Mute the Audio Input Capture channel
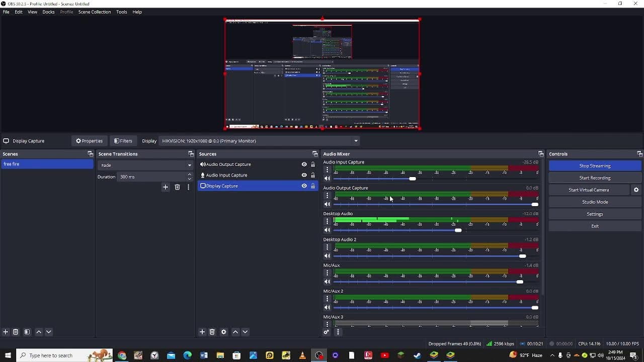 327,178
